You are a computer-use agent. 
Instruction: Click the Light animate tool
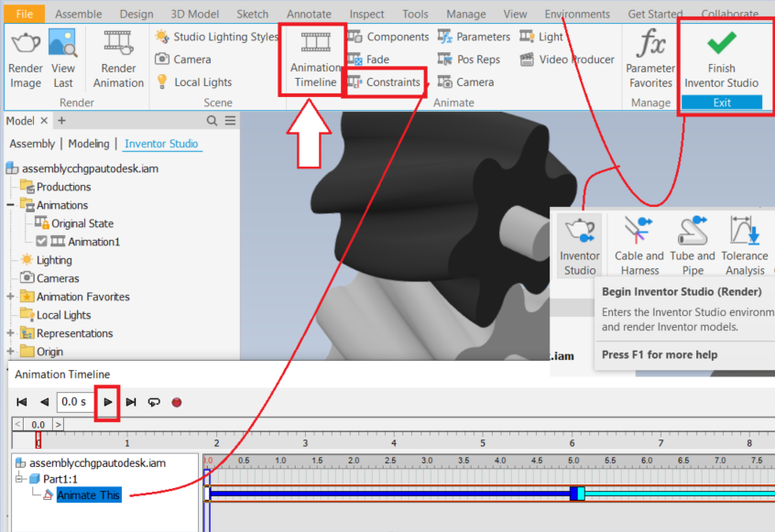pos(541,37)
